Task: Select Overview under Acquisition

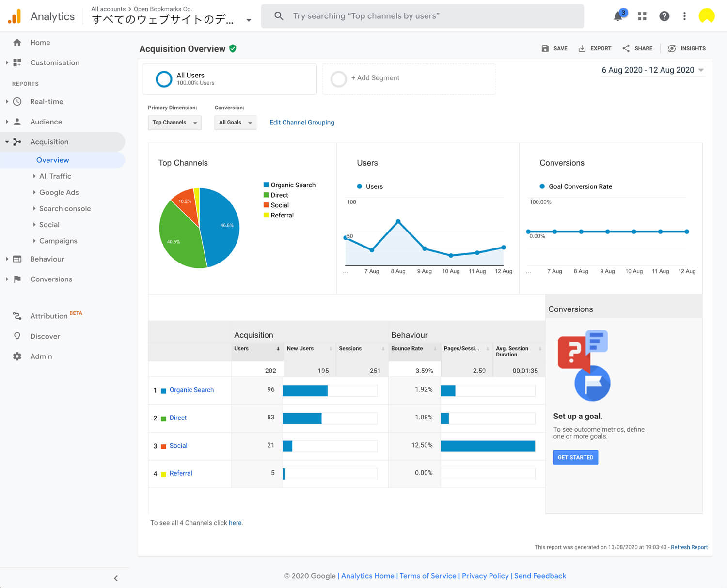Action: pyautogui.click(x=53, y=160)
